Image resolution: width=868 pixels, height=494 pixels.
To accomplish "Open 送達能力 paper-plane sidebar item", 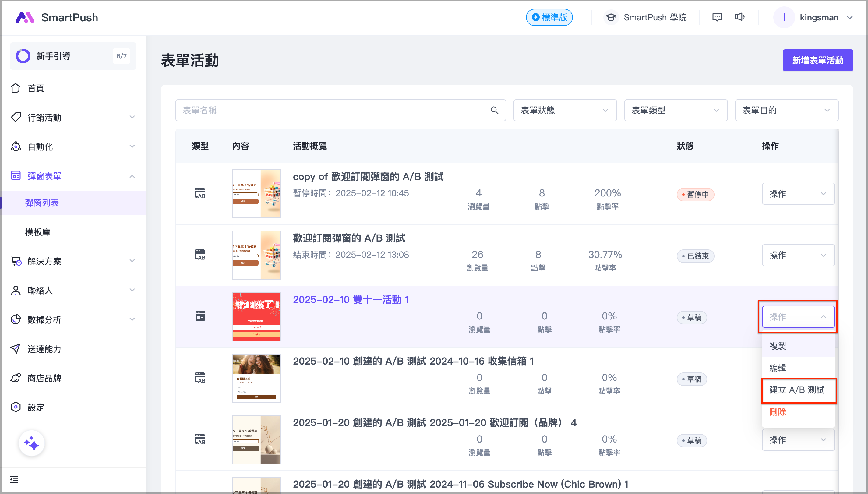I will click(44, 349).
